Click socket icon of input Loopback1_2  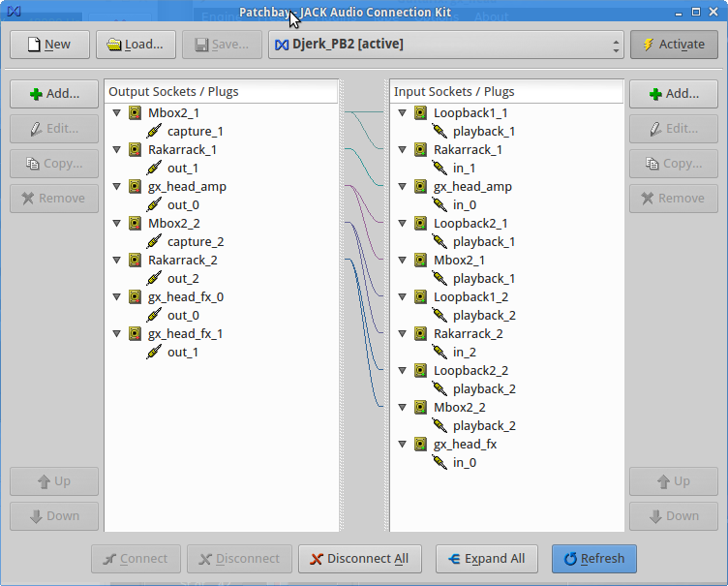click(x=420, y=297)
